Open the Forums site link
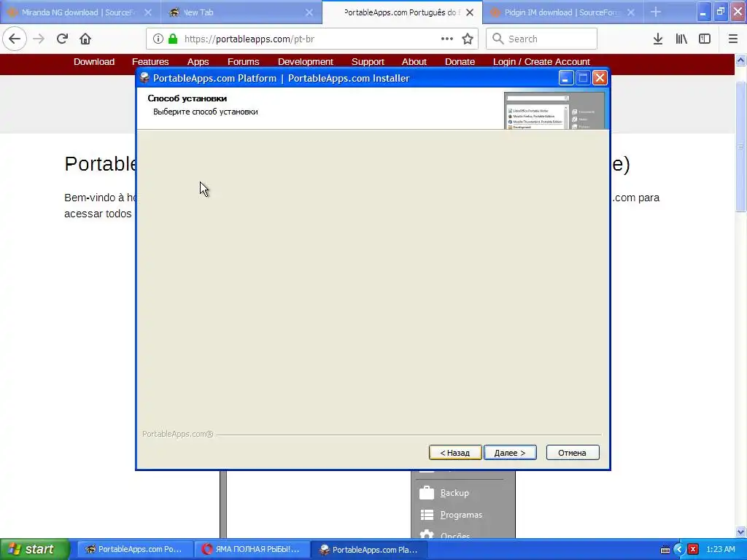The height and width of the screenshot is (560, 747). tap(243, 61)
